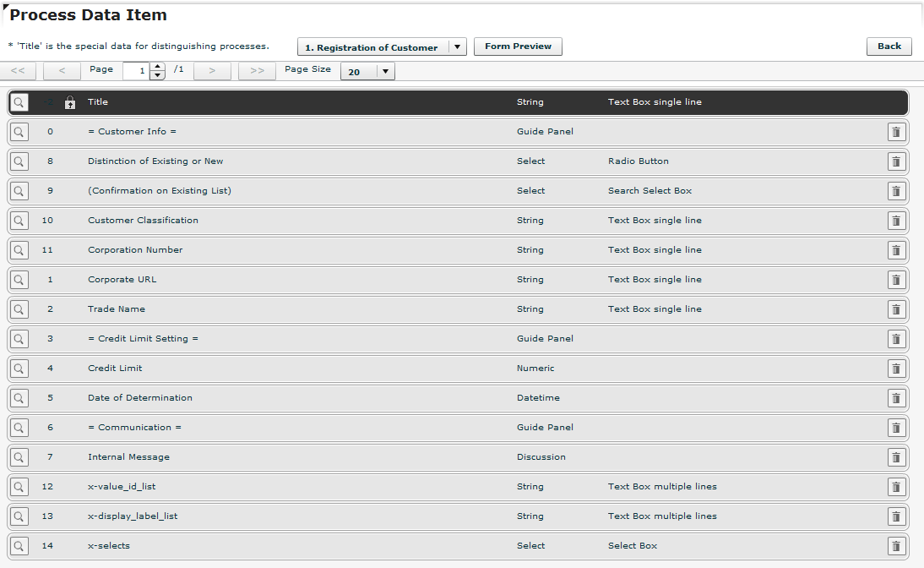Click the lock icon in the Title header row
Image resolution: width=924 pixels, height=568 pixels.
[70, 102]
